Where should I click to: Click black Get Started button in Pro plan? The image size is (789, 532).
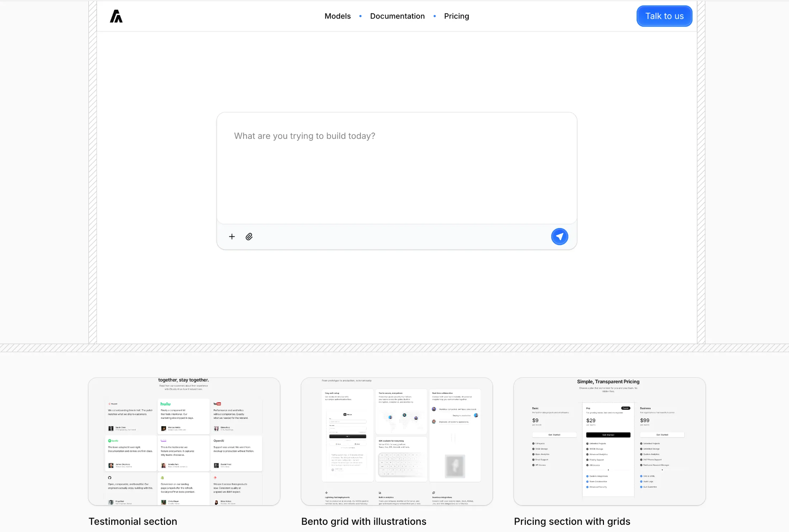point(608,435)
